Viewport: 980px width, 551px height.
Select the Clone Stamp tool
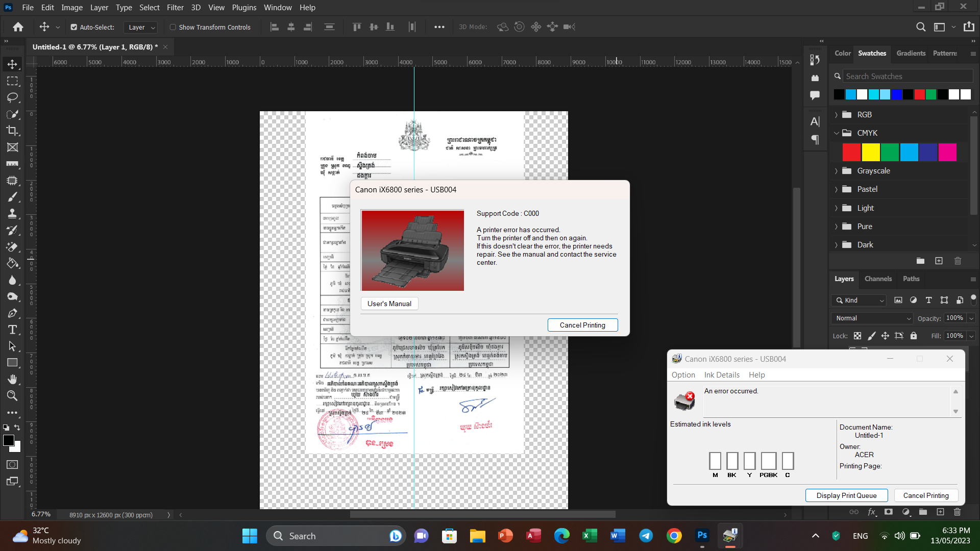tap(12, 214)
